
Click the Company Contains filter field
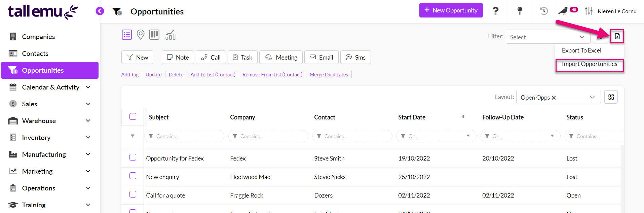268,136
